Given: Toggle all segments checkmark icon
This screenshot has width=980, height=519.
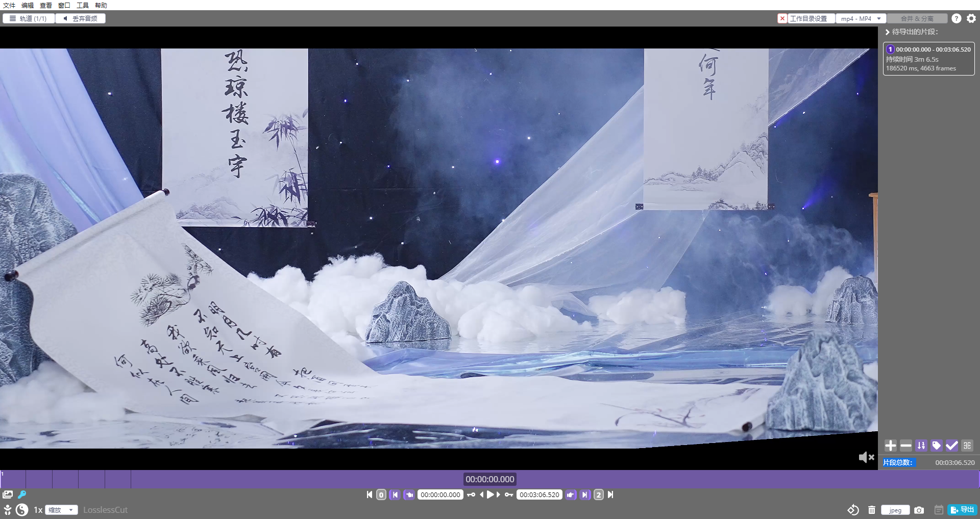Looking at the screenshot, I should click(x=952, y=446).
